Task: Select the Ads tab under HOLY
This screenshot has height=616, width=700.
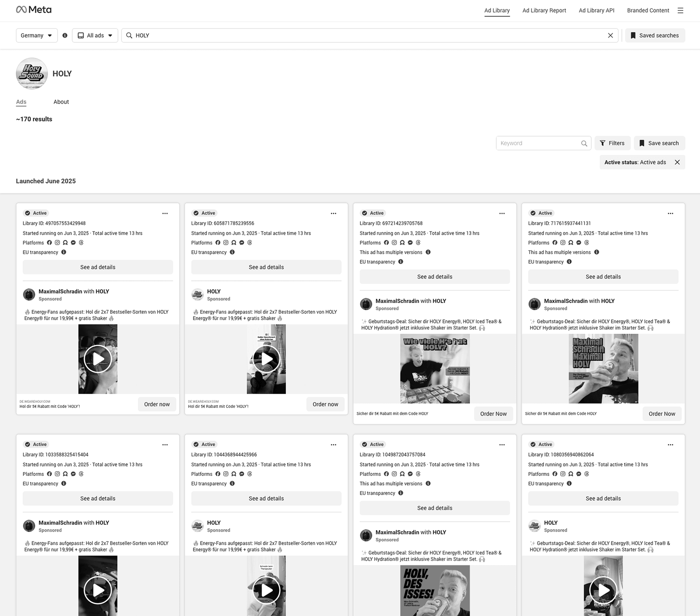Action: point(21,102)
